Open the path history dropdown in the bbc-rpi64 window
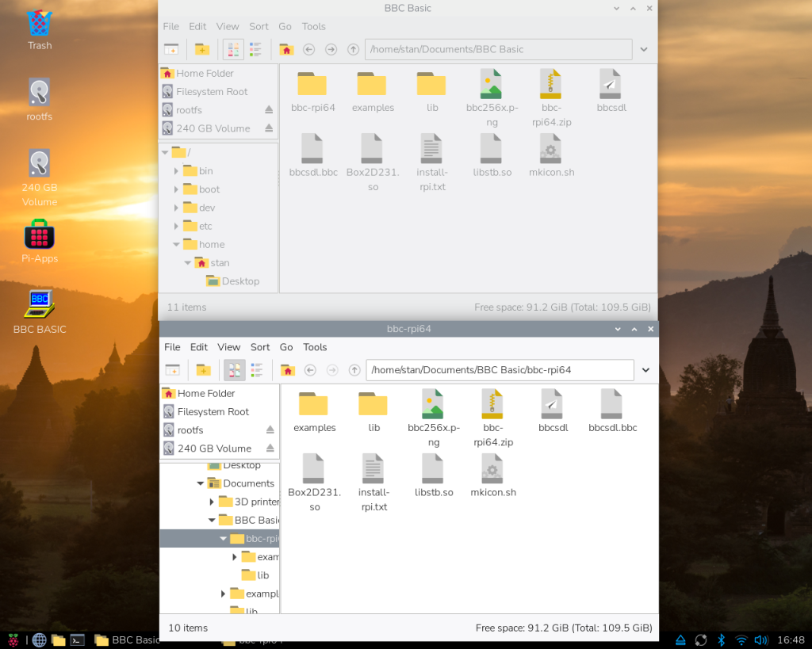This screenshot has height=649, width=812. tap(645, 370)
